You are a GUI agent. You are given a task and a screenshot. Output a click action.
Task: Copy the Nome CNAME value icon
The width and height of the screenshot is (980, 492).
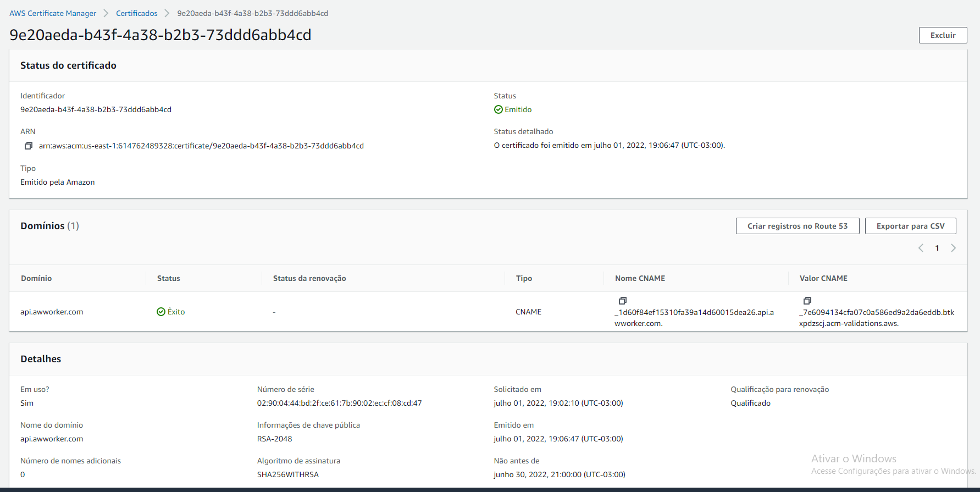(x=622, y=301)
